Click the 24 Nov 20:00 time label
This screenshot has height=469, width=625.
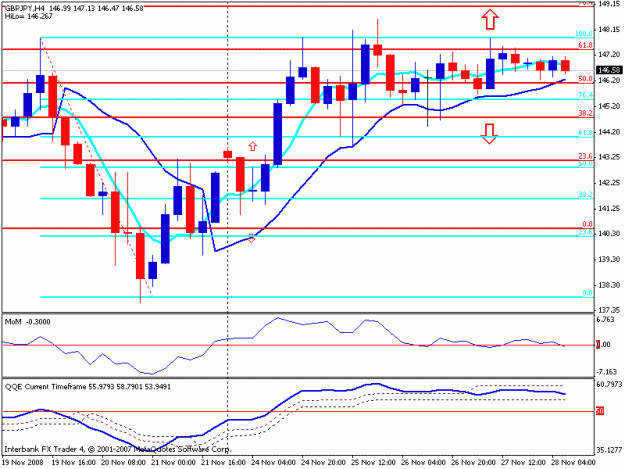pyautogui.click(x=323, y=463)
